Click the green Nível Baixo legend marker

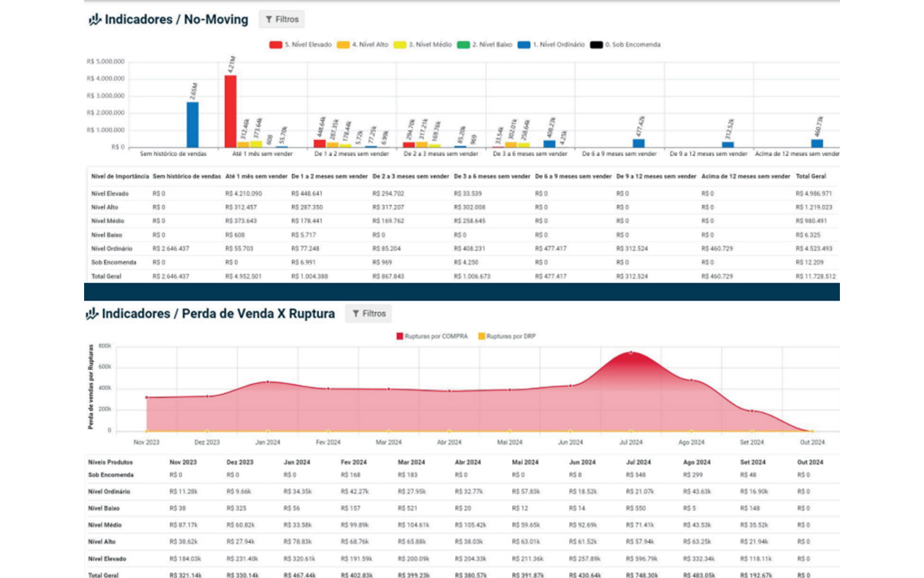463,45
